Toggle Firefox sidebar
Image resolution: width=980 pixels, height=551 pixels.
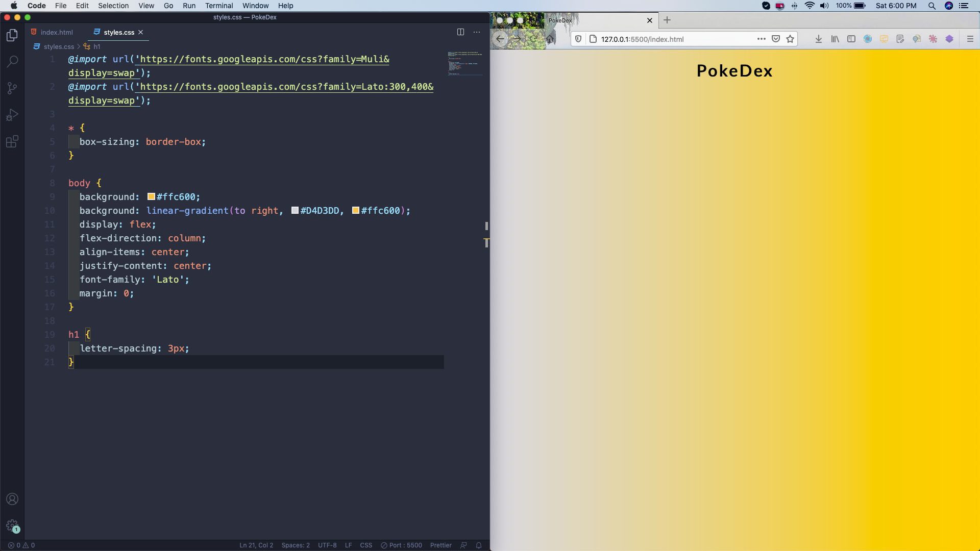pos(851,39)
